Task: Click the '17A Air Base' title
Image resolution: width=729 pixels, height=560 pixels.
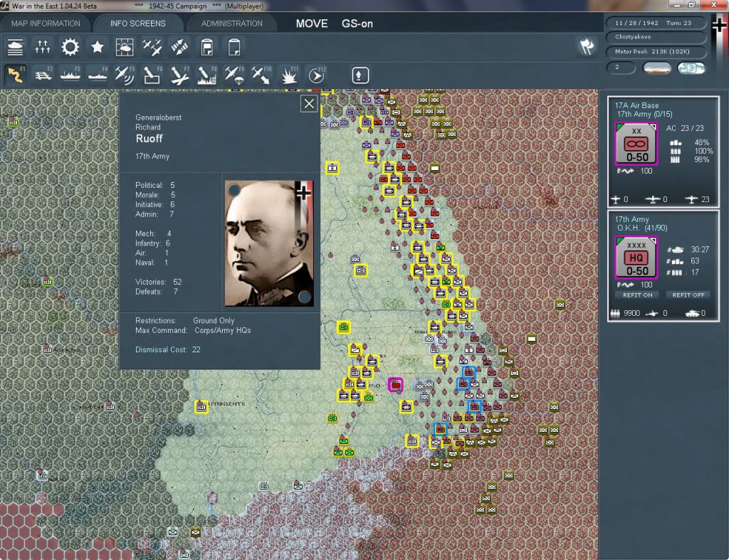Action: pos(636,105)
